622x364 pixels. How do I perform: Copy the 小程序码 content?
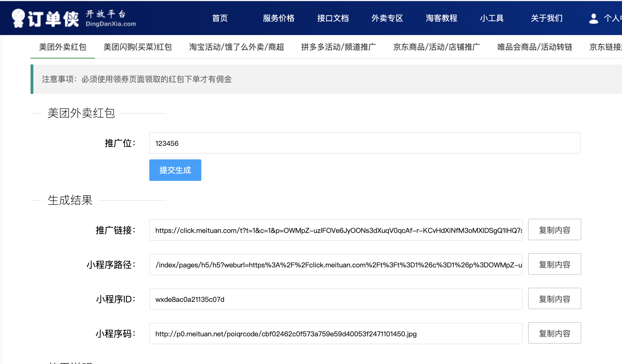click(x=554, y=333)
